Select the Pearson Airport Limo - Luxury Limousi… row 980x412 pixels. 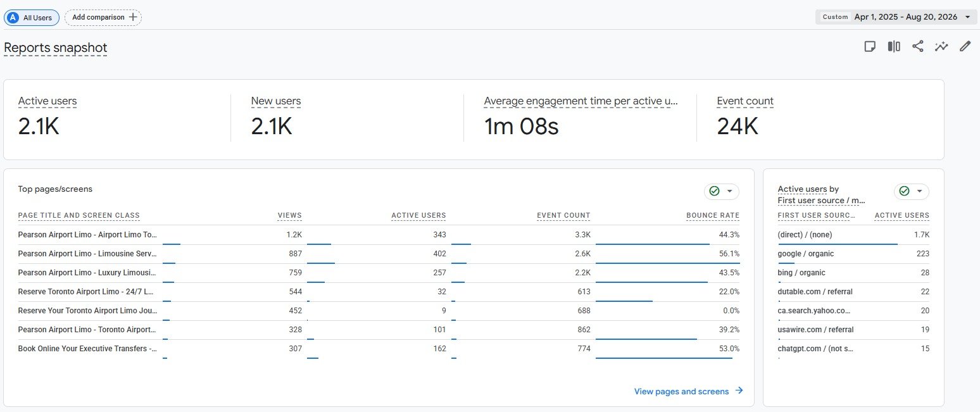379,273
